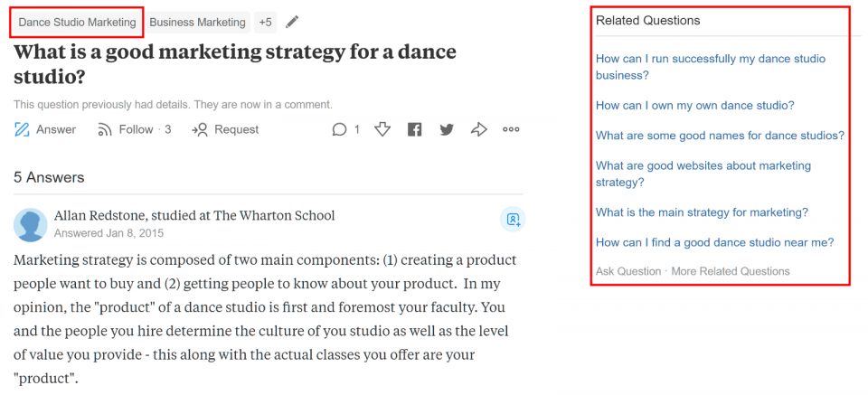Click the share arrow icon

tap(478, 129)
